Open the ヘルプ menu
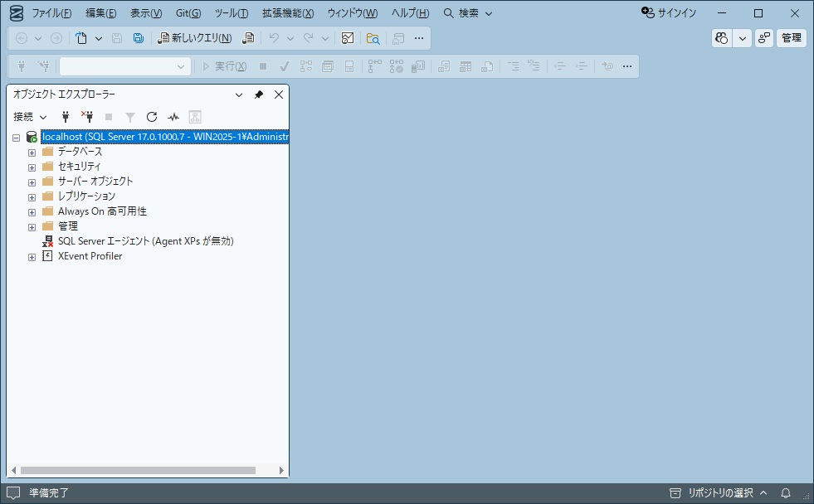 [x=410, y=13]
